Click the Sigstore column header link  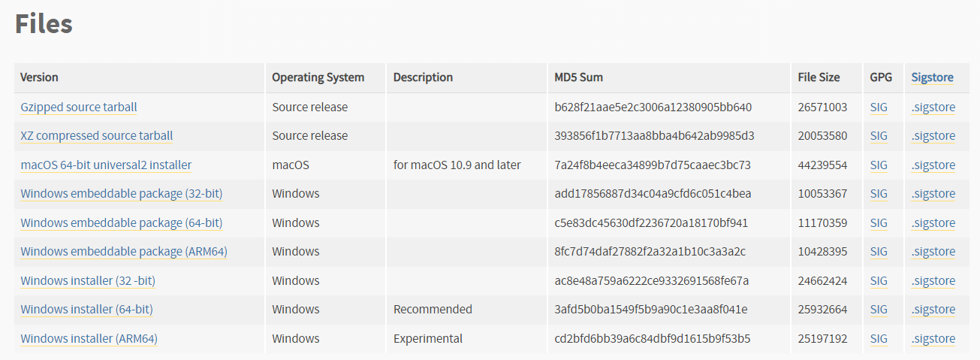[932, 77]
